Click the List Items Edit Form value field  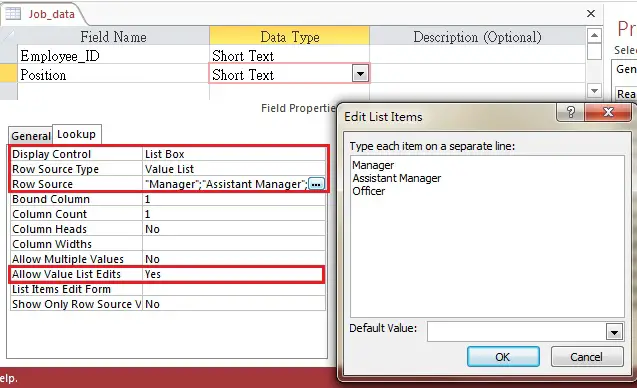point(234,289)
